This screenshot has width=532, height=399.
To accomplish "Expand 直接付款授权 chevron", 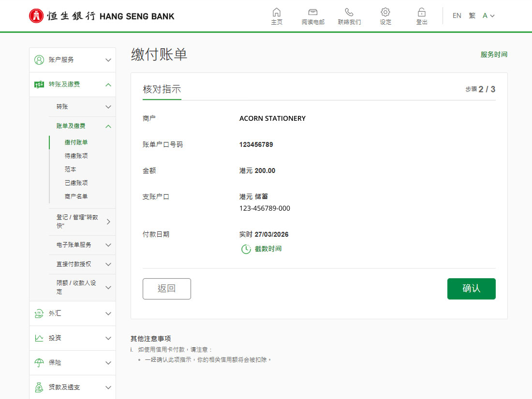I will click(108, 264).
